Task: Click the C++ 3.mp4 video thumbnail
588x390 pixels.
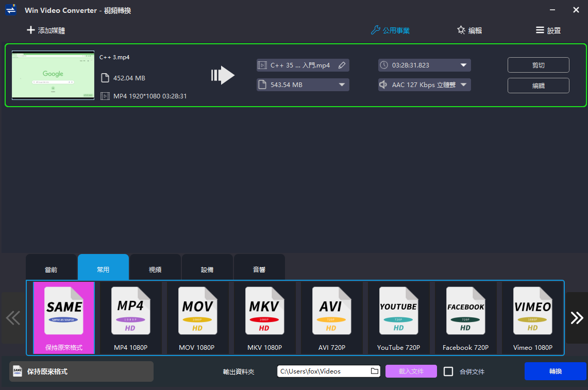Action: coord(53,75)
